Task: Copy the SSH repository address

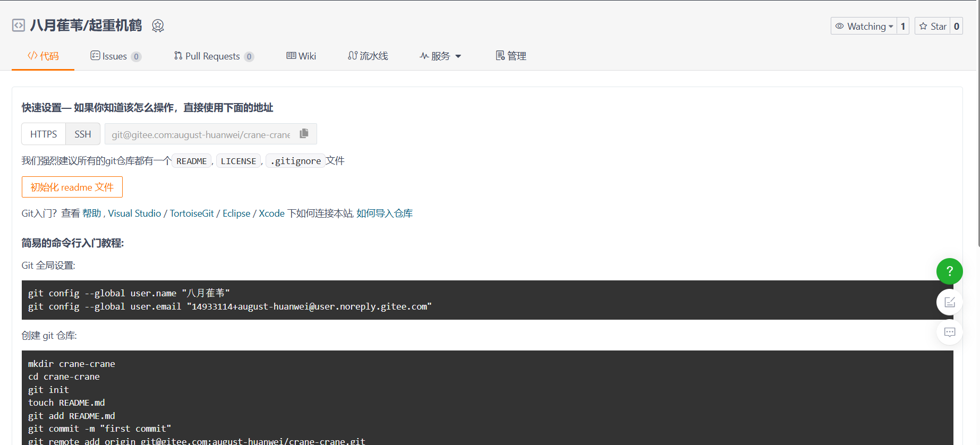Action: pos(304,133)
